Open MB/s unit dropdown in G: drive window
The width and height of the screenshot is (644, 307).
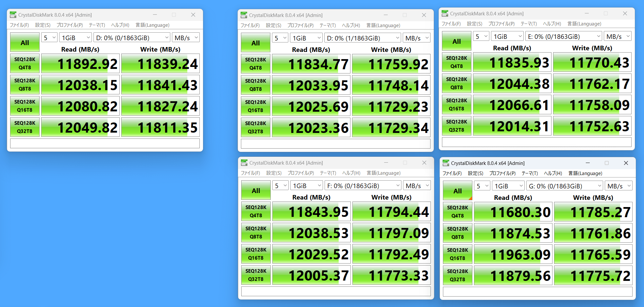pyautogui.click(x=618, y=186)
